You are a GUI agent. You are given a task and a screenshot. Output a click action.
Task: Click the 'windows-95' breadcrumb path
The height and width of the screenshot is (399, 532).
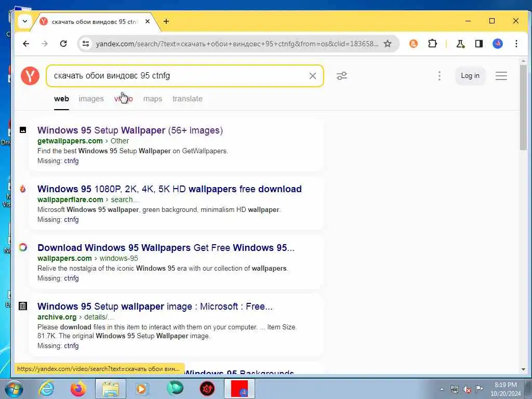point(119,258)
